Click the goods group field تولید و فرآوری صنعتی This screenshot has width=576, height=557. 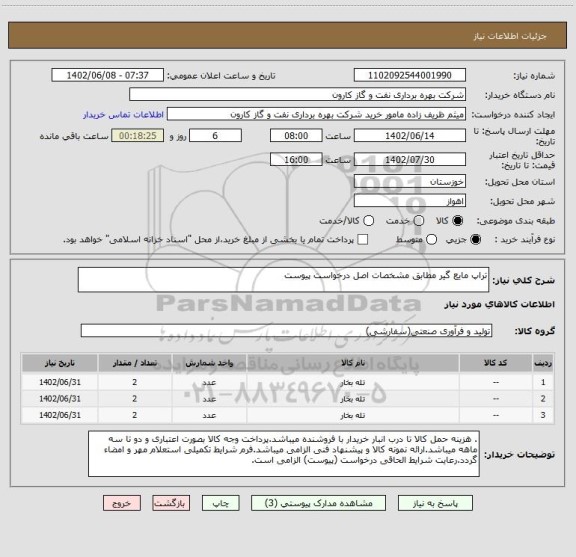pos(286,331)
